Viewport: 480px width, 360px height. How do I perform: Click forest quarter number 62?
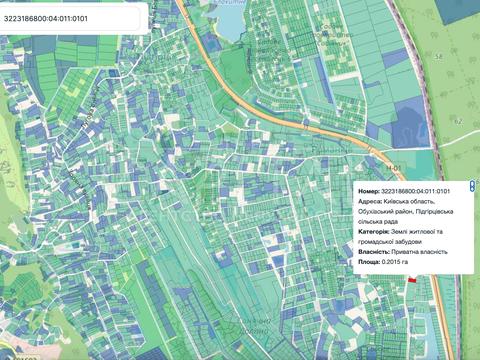click(458, 122)
